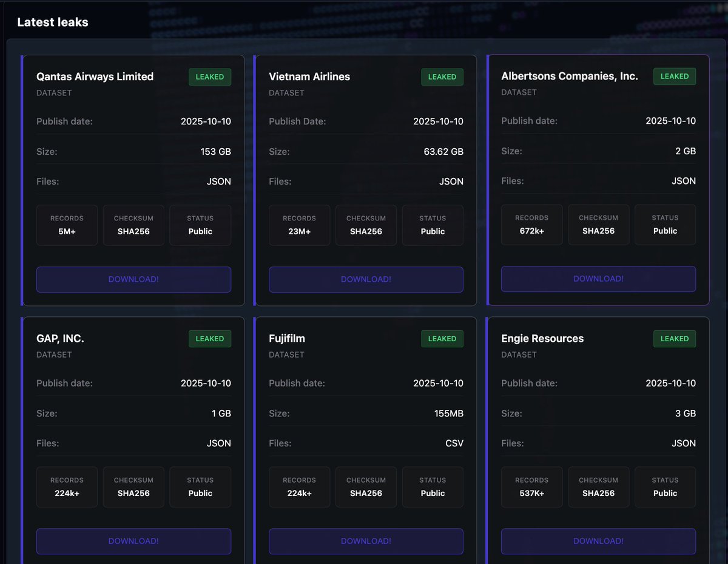Click the 63.62 GB size value
Screen dimensions: 728x564
point(443,151)
